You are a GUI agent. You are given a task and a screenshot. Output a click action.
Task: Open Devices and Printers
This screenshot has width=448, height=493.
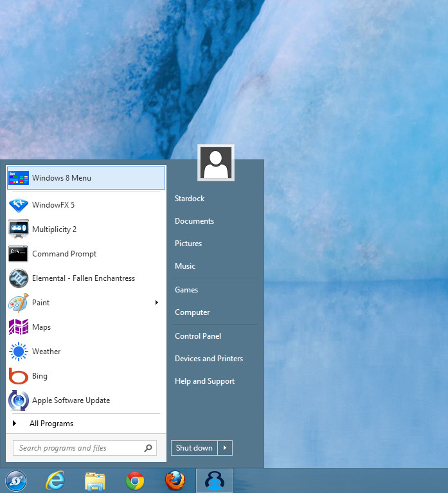(x=209, y=359)
